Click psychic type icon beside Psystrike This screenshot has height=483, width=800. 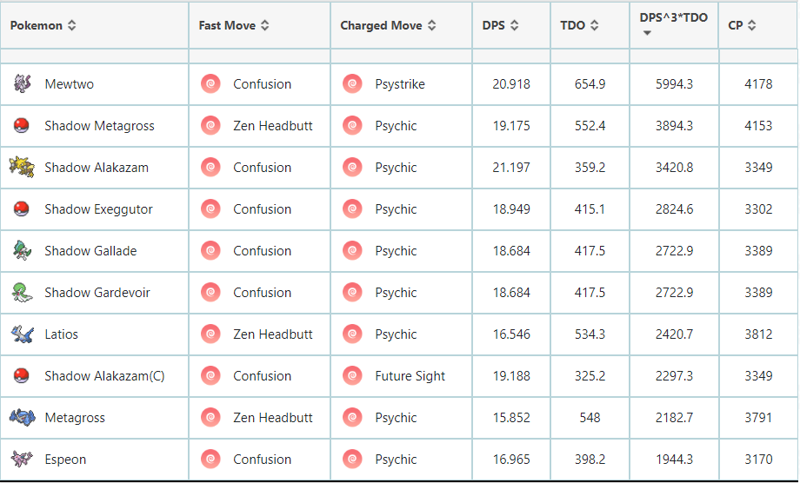352,84
